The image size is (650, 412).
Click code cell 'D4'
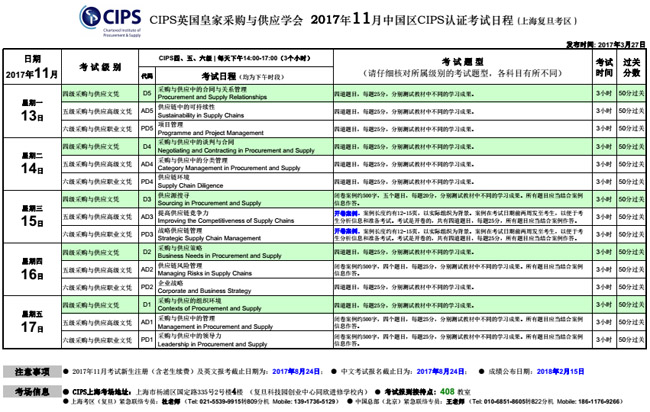tap(147, 146)
